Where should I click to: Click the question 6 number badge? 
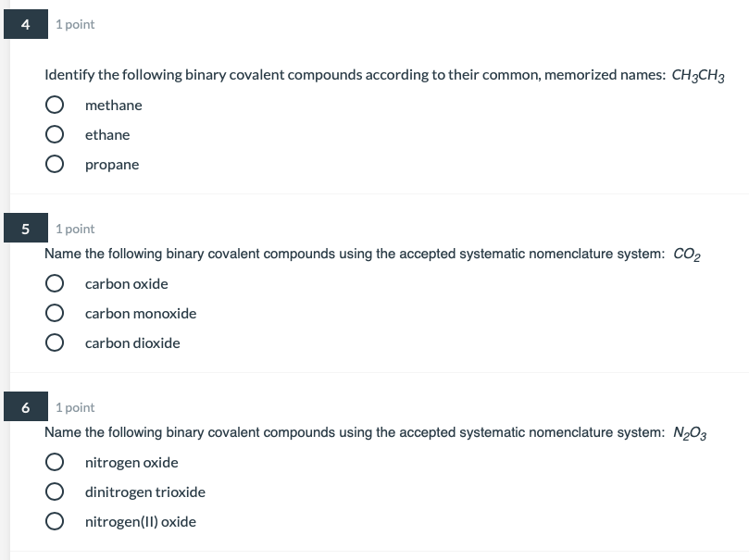[x=26, y=406]
